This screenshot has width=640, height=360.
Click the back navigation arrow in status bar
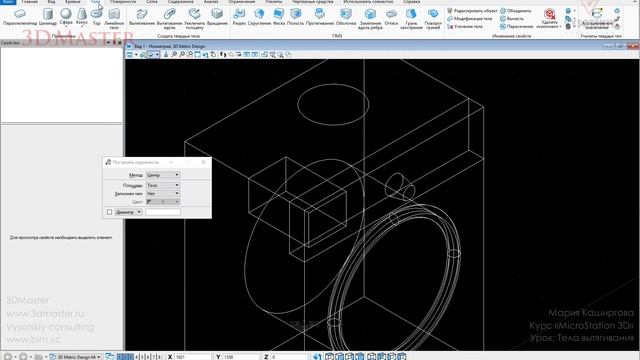(x=8, y=357)
